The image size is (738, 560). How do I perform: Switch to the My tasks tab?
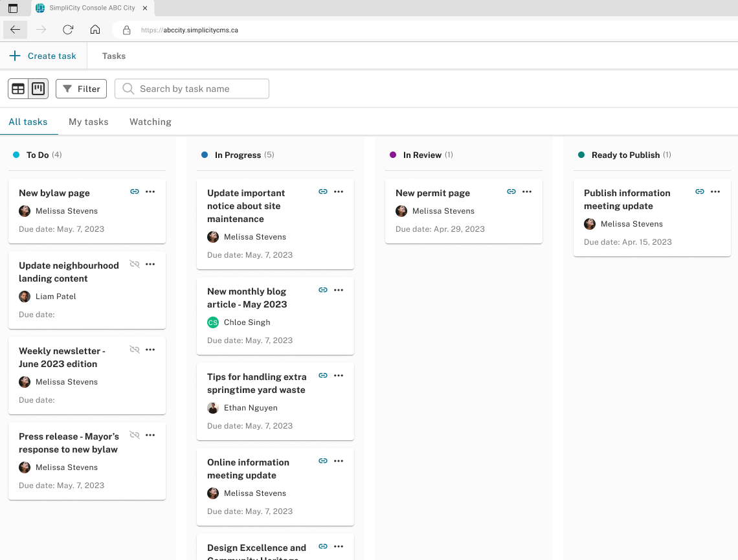pyautogui.click(x=88, y=122)
